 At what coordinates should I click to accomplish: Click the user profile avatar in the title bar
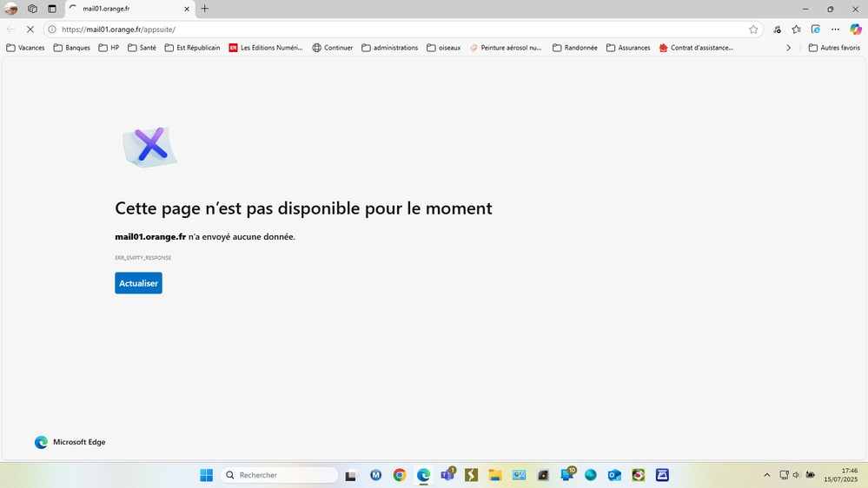11,9
